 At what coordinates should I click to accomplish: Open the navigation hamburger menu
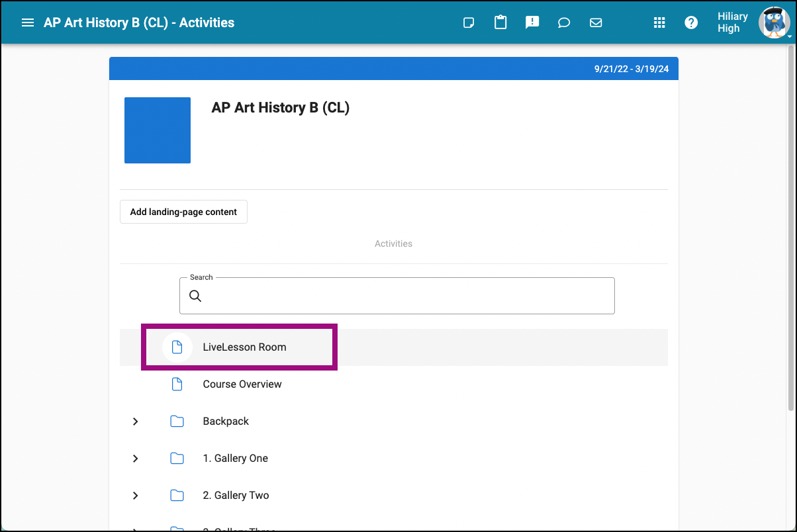[x=27, y=22]
